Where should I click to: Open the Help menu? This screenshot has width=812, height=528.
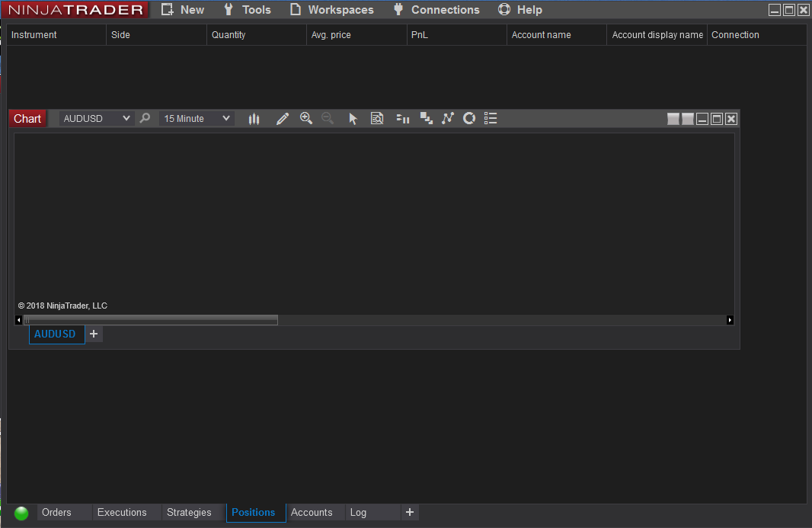(520, 10)
